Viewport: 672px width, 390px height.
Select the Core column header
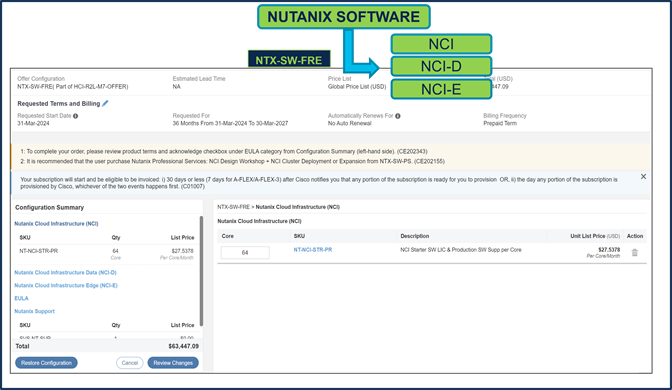tap(228, 236)
